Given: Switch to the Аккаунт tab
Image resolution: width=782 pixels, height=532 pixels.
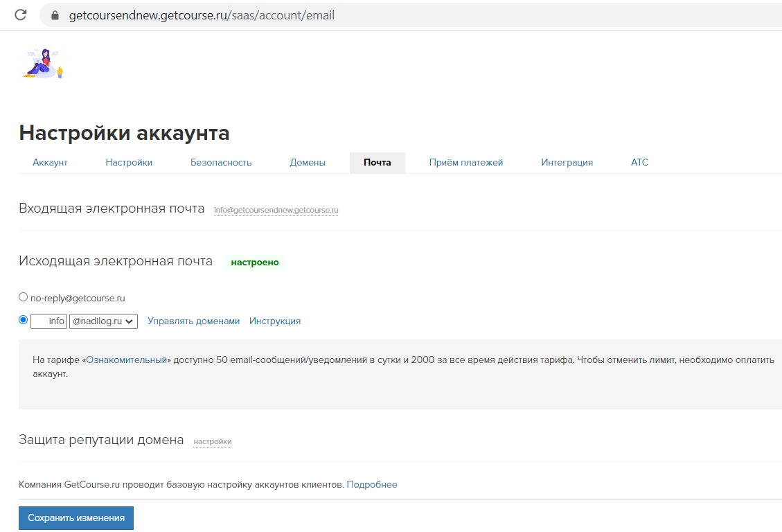Looking at the screenshot, I should tap(50, 163).
